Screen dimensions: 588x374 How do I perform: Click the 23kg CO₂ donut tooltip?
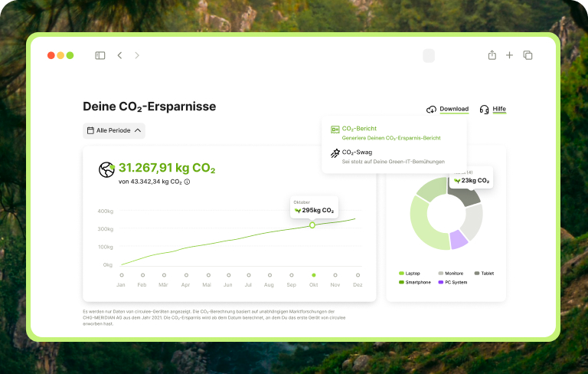472,177
